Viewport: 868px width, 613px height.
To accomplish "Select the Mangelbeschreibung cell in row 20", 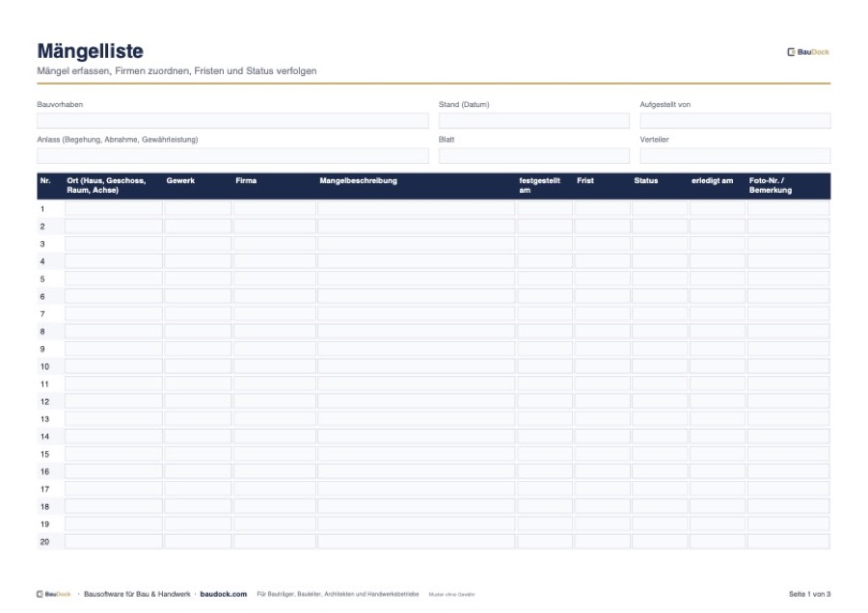I will click(417, 542).
